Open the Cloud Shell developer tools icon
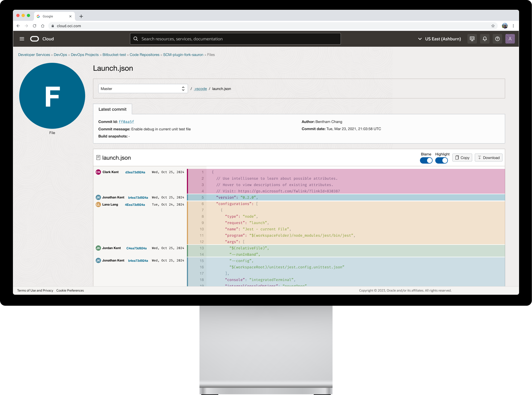 (x=472, y=39)
